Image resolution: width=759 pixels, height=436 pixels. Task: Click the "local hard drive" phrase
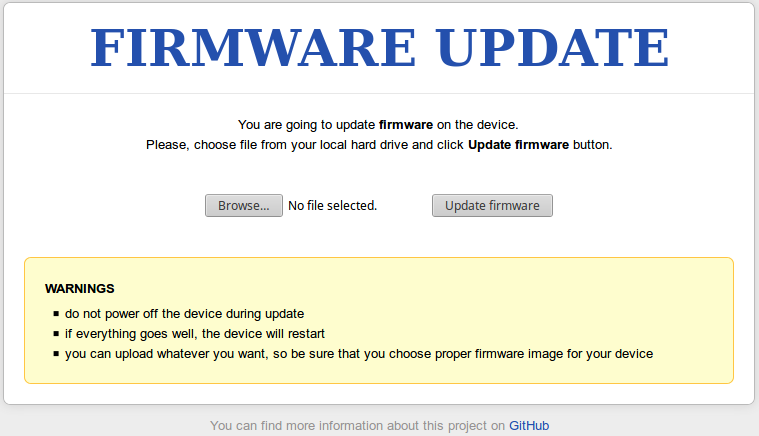[x=354, y=145]
